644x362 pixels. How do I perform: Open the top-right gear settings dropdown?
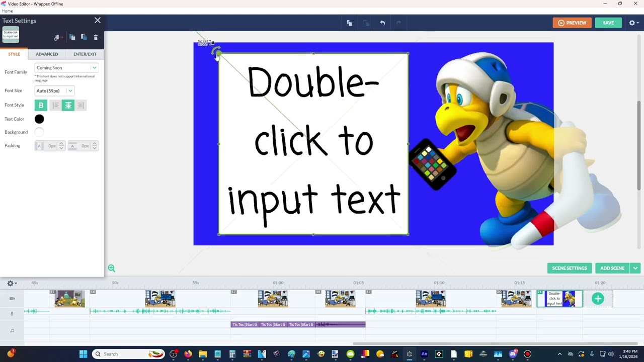point(633,23)
